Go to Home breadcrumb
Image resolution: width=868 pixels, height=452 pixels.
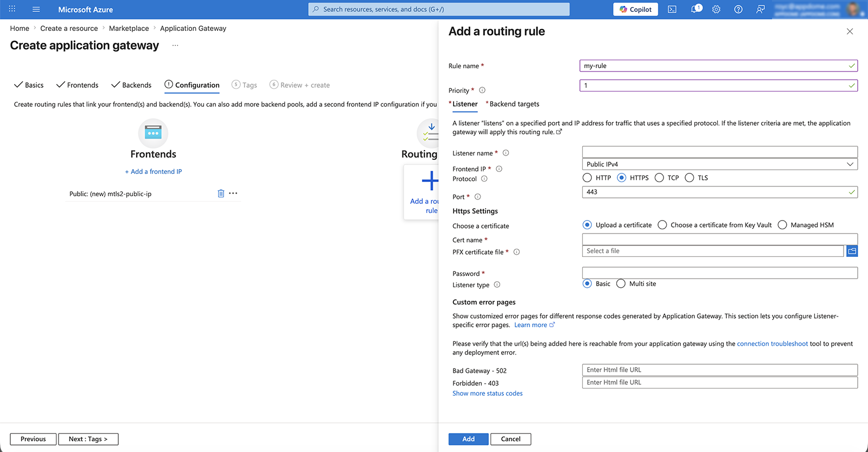click(20, 28)
